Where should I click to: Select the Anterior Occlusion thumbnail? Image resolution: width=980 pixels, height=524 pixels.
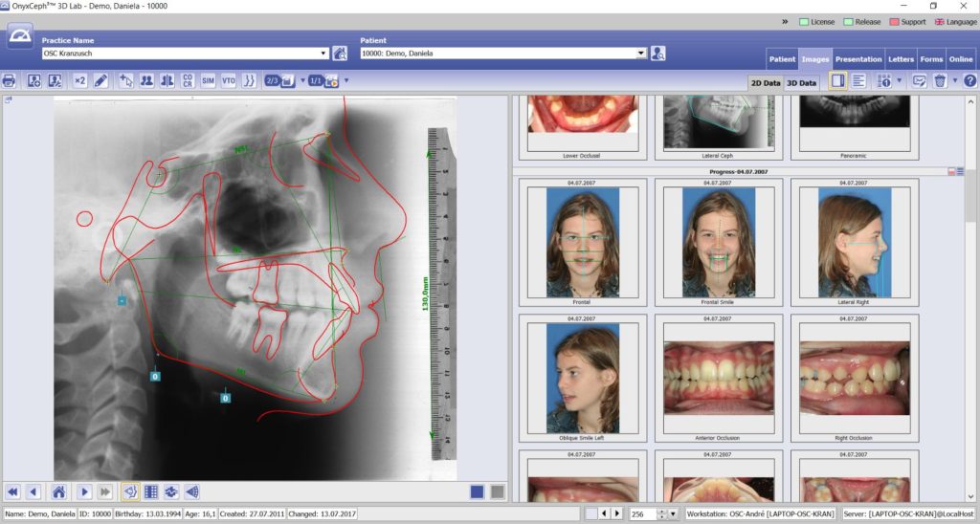[718, 379]
